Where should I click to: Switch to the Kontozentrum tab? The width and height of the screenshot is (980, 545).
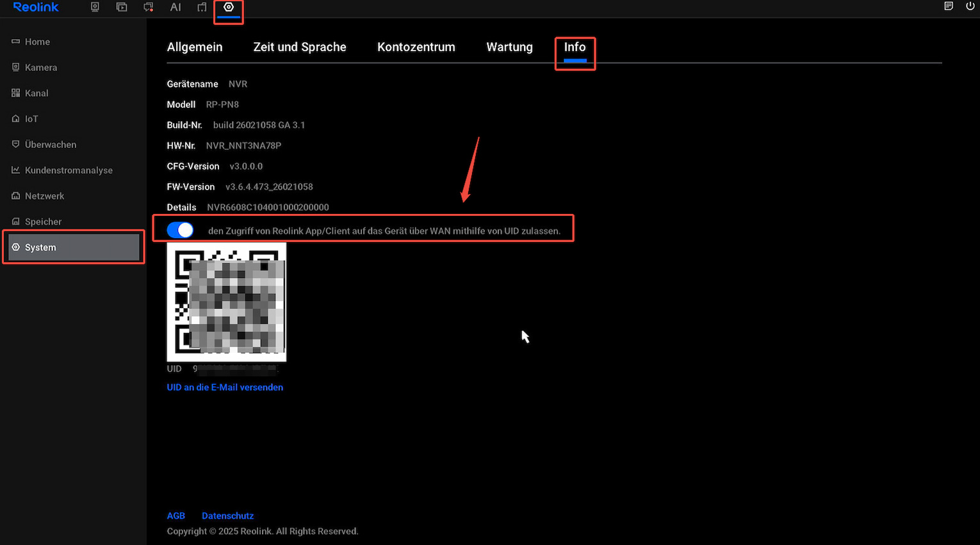coord(416,47)
